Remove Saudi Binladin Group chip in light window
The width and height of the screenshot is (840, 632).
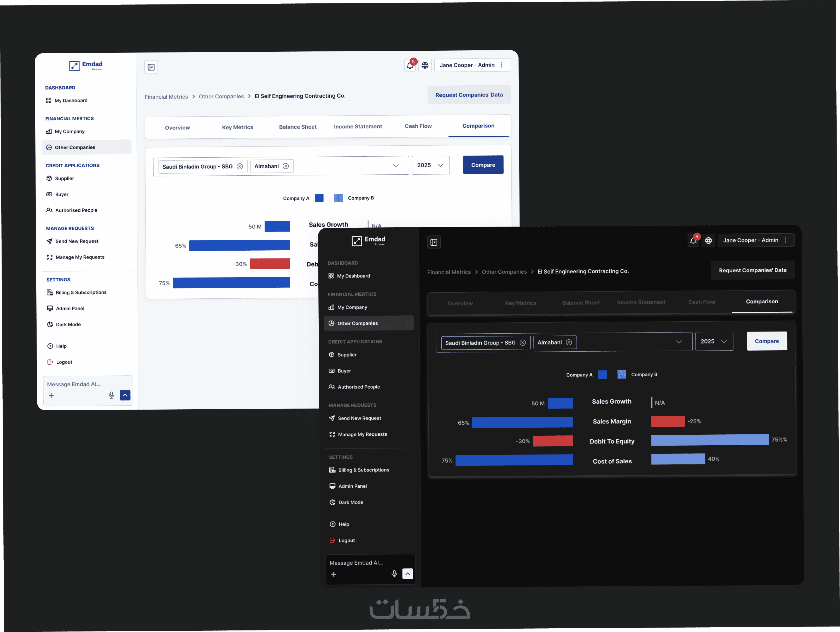pyautogui.click(x=240, y=166)
